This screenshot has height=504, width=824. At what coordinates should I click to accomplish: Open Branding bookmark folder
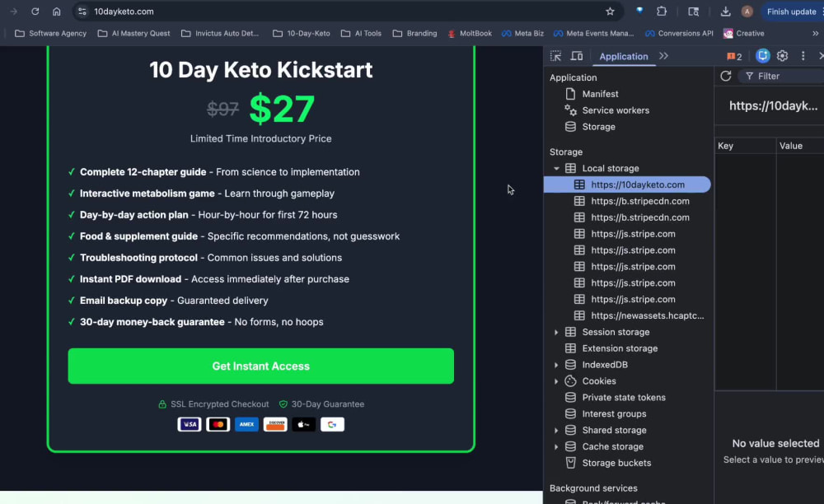click(x=414, y=33)
